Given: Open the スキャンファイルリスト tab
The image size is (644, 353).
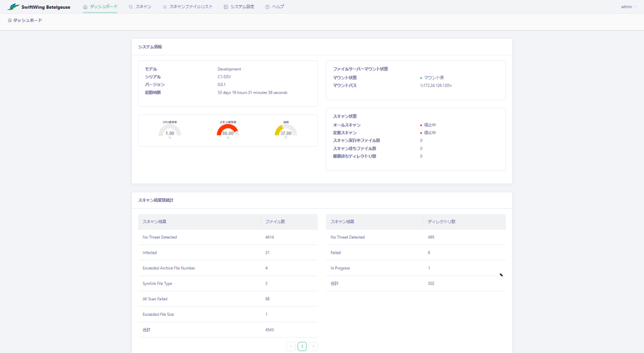Looking at the screenshot, I should [x=187, y=6].
